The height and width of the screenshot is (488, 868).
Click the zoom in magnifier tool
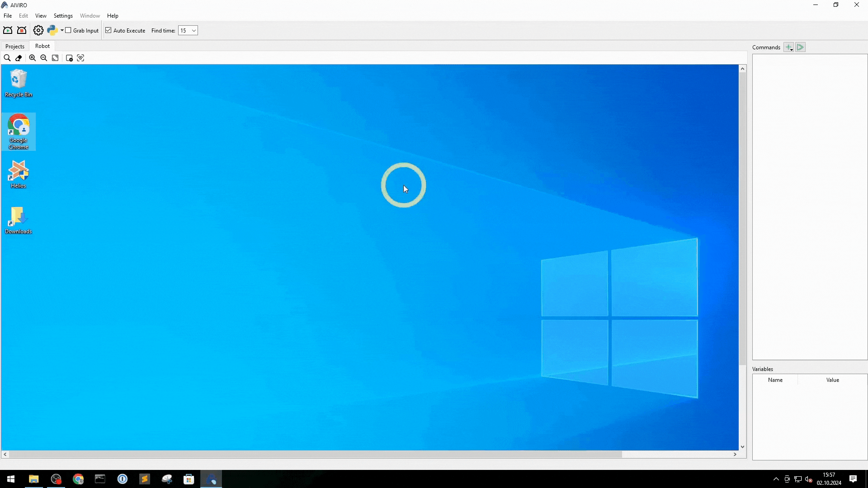coord(32,58)
